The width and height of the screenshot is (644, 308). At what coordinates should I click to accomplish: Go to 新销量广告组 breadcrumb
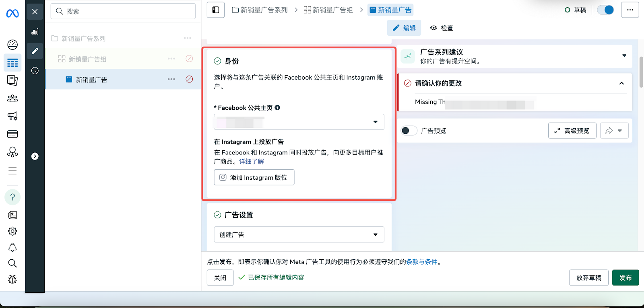pos(328,10)
